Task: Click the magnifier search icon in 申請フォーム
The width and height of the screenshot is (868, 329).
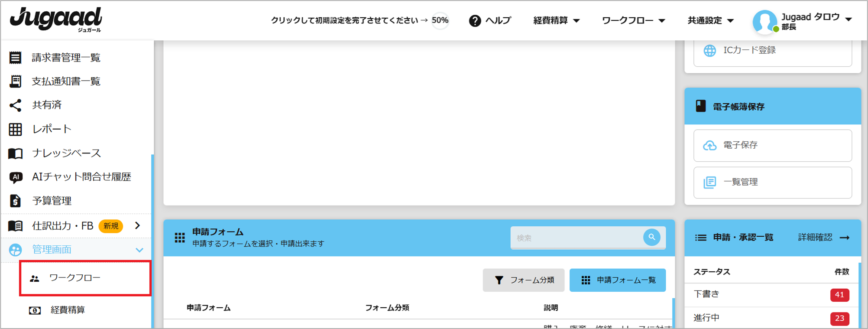Action: 651,237
